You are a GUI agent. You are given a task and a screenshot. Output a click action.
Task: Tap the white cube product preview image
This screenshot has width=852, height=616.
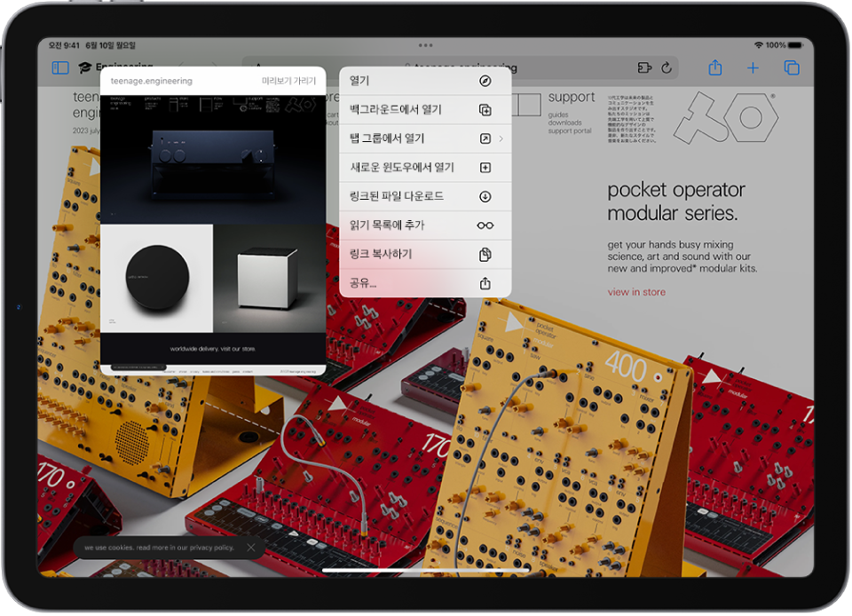(270, 278)
